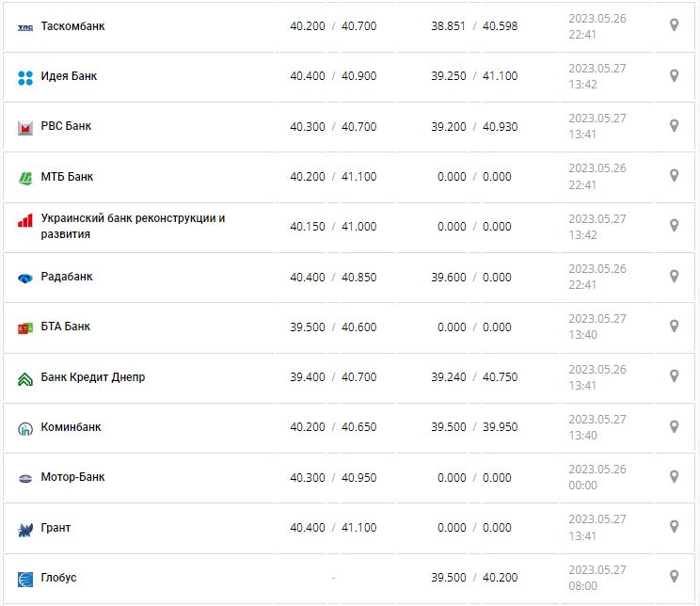Image resolution: width=700 pixels, height=606 pixels.
Task: Click the location pin for Идея Банк
Action: tap(674, 75)
